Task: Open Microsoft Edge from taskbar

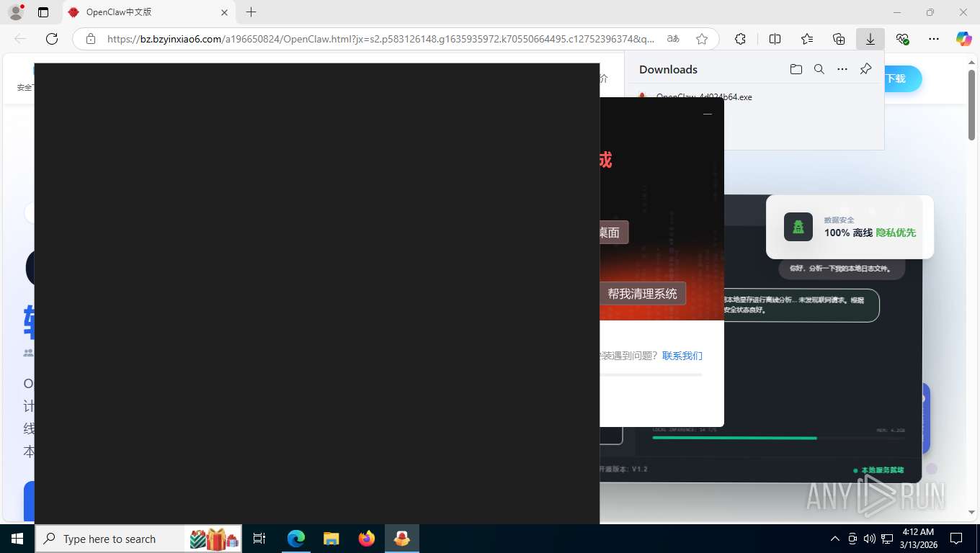Action: 296,539
